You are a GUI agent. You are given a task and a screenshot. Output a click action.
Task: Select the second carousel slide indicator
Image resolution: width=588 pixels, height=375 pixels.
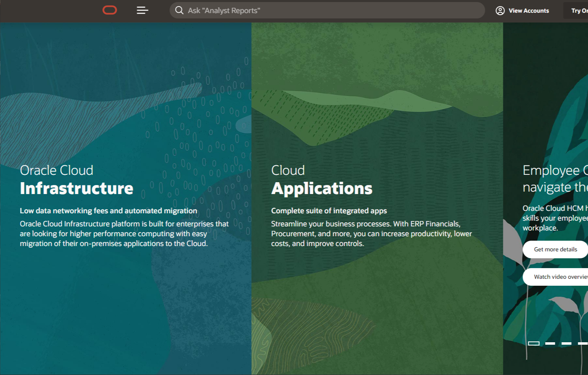550,343
